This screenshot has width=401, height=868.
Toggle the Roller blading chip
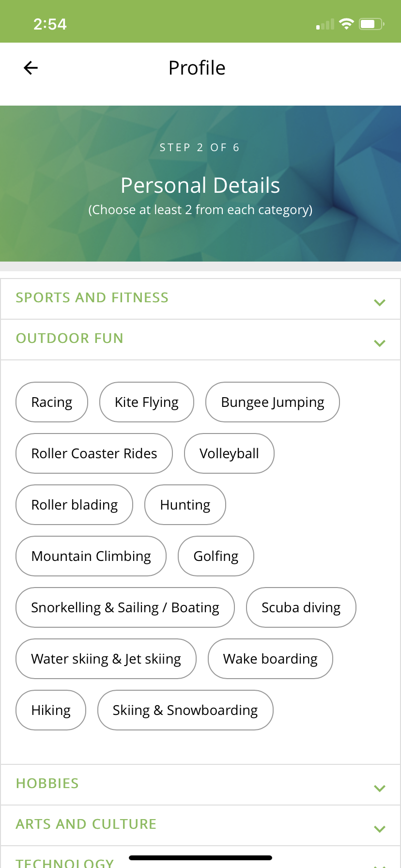click(x=75, y=505)
